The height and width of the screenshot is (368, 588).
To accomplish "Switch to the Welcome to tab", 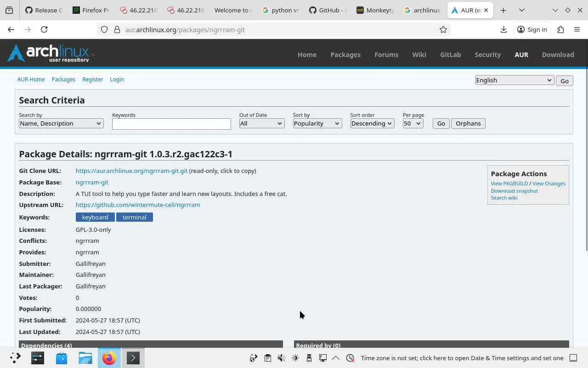I will [x=232, y=10].
